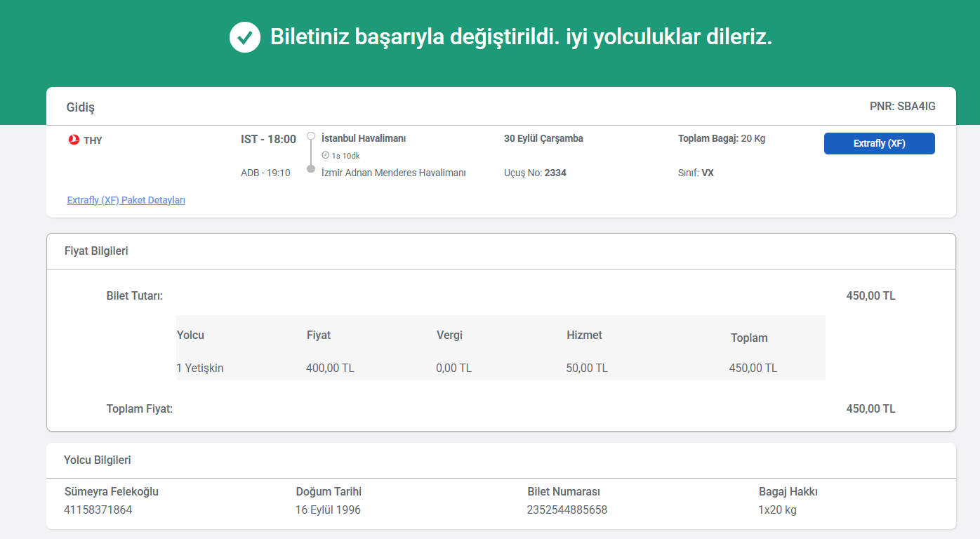Click the Extrafly (XF) blue button

(879, 143)
